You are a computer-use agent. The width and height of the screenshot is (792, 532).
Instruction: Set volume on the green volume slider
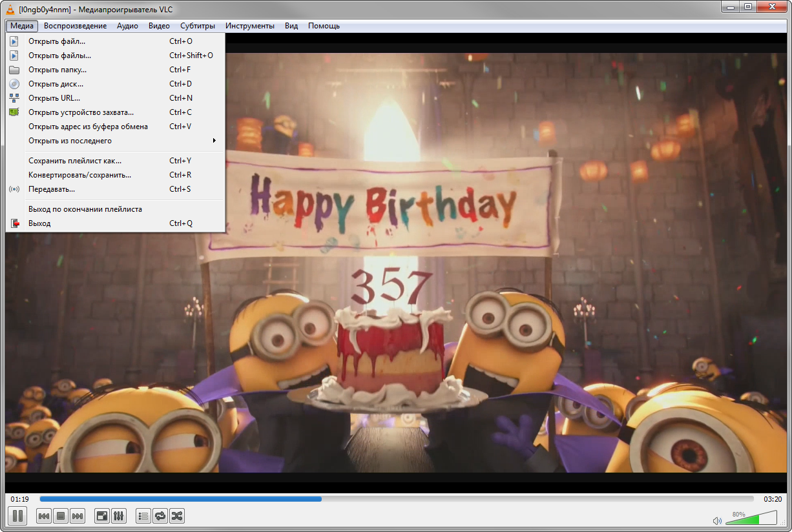pyautogui.click(x=751, y=518)
